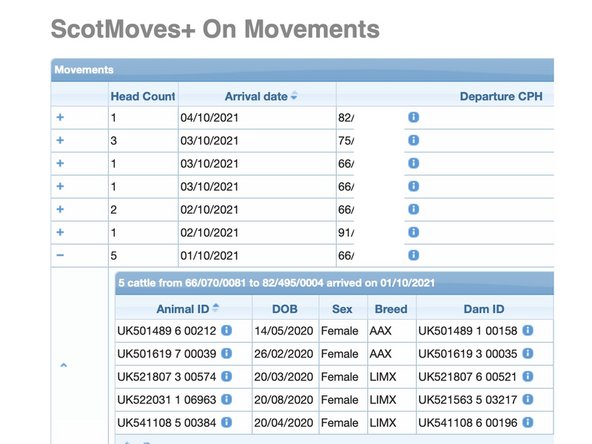Show info for animal UK541108 5 00384

(x=226, y=422)
